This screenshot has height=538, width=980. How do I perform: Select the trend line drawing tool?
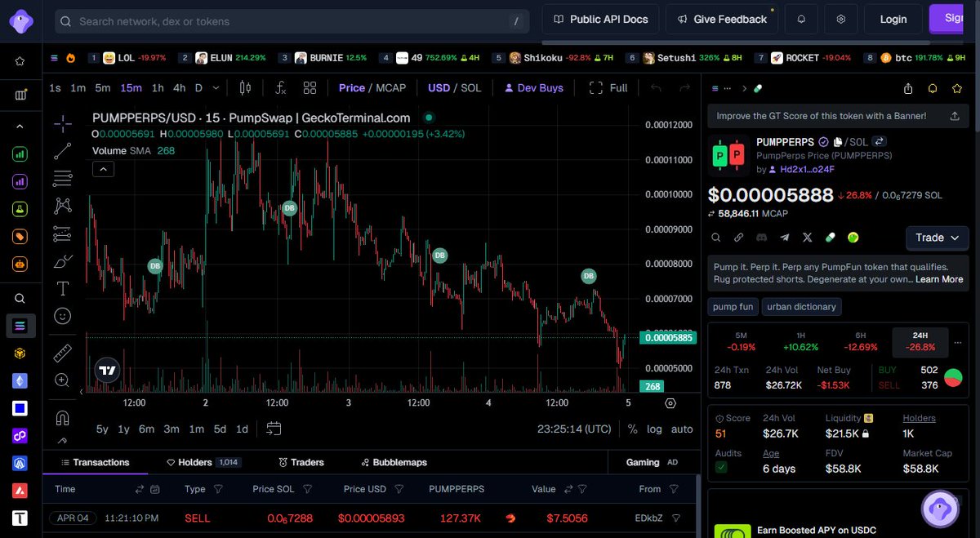click(62, 151)
